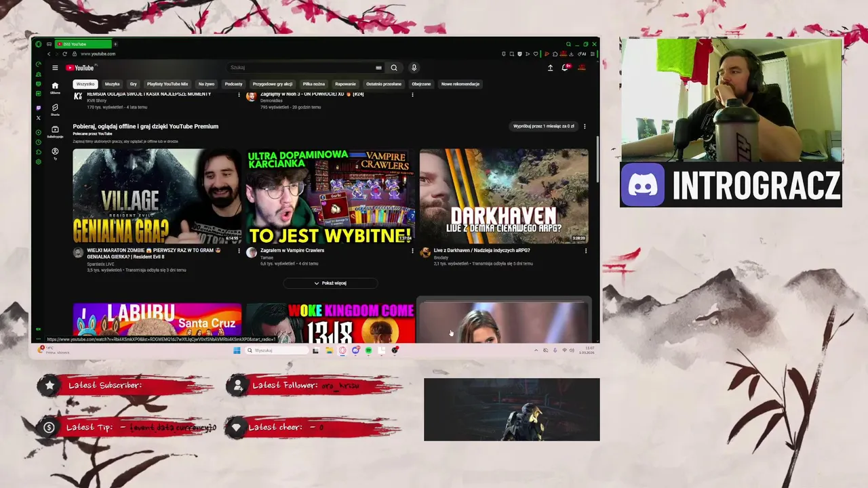Click the search magnifier button
This screenshot has width=868, height=488.
(393, 68)
